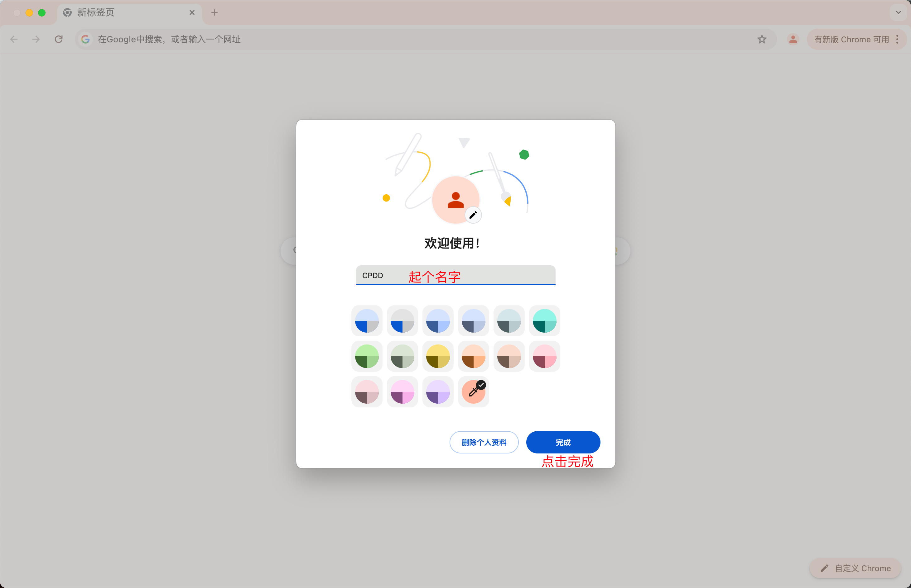Click the CPDD profile name field
Image resolution: width=911 pixels, height=588 pixels.
tap(455, 275)
